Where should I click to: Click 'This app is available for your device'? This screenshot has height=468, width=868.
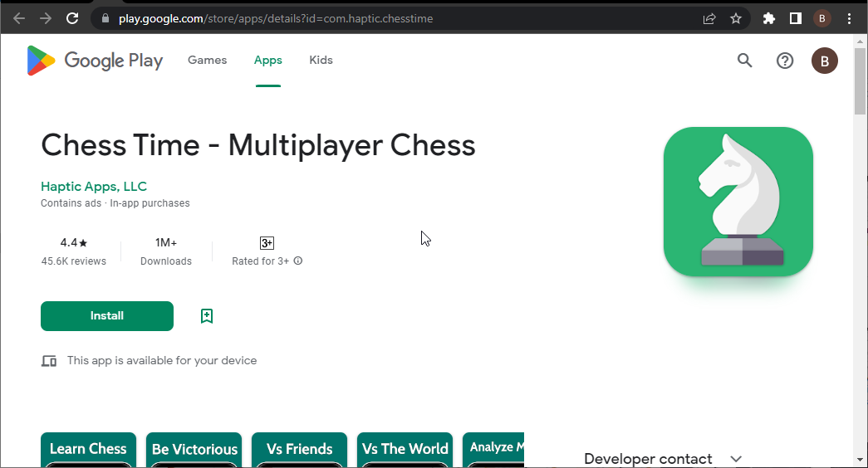tap(162, 361)
